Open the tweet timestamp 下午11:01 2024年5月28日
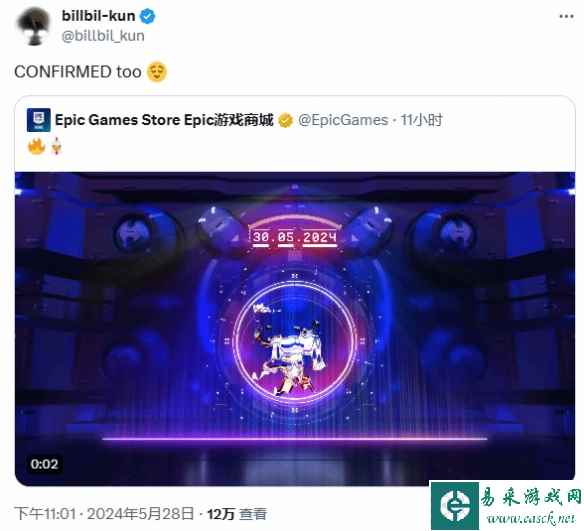584x531 pixels. [104, 514]
